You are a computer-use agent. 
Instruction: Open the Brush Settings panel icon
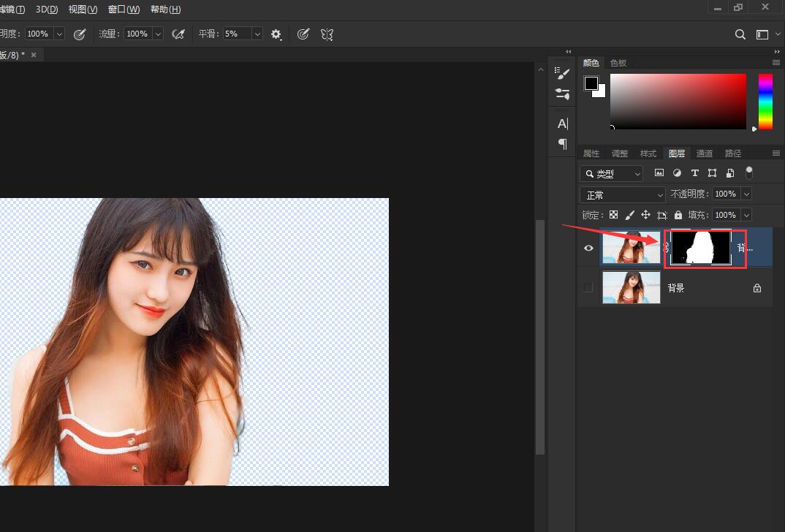[562, 72]
